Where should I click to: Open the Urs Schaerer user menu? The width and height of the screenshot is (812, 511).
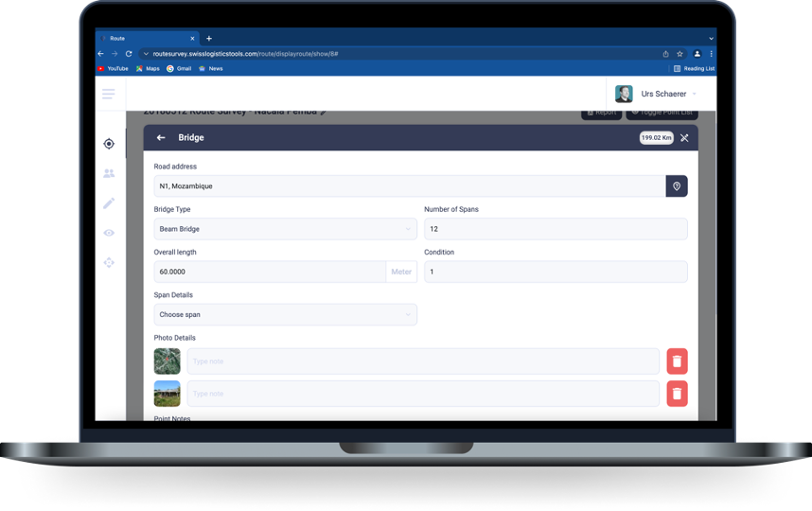pyautogui.click(x=656, y=94)
